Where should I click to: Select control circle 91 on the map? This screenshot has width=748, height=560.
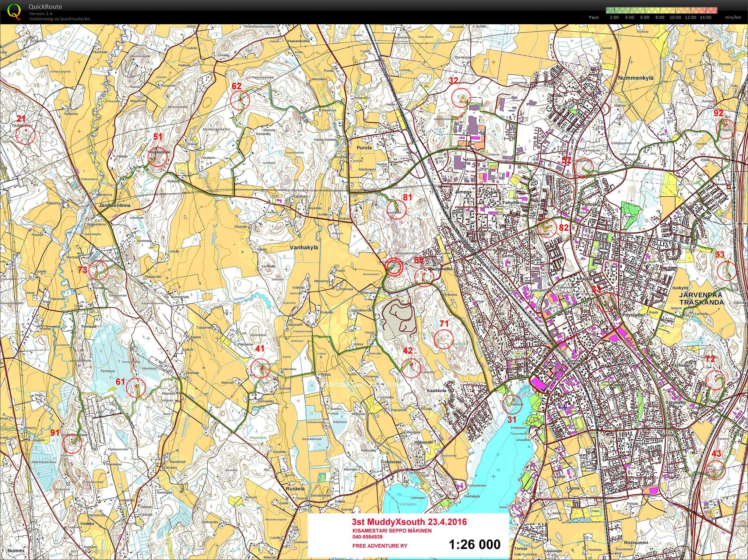[x=73, y=443]
